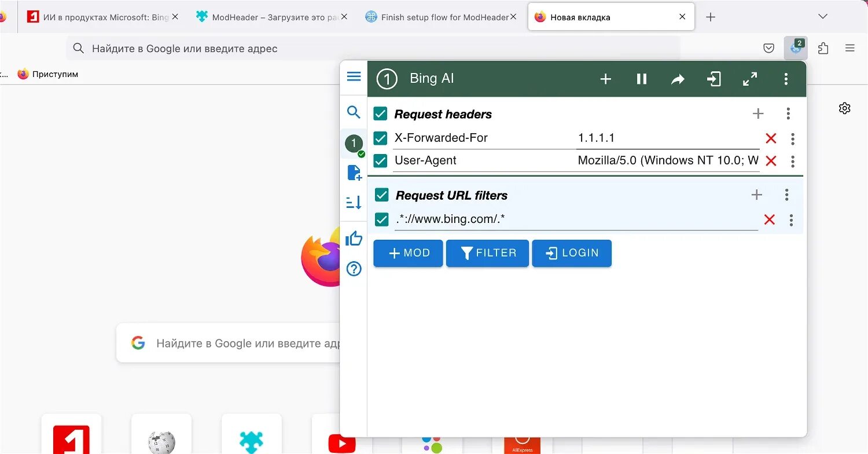Image resolution: width=868 pixels, height=454 pixels.
Task: Open the Firefox extensions puzzle icon
Action: (823, 49)
